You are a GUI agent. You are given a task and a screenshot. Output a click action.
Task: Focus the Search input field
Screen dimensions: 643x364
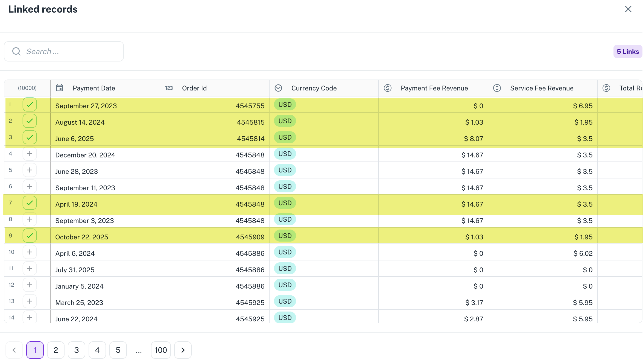pyautogui.click(x=64, y=51)
